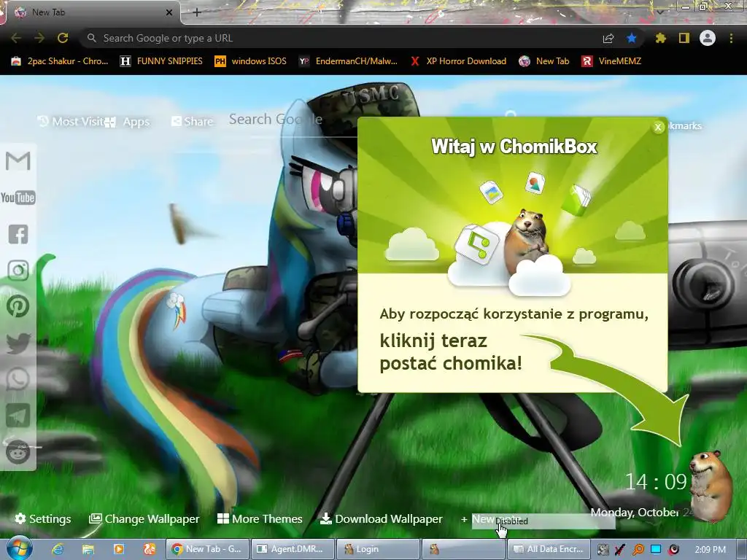
Task: Open the 2pac Shakur bookmark
Action: (x=60, y=61)
